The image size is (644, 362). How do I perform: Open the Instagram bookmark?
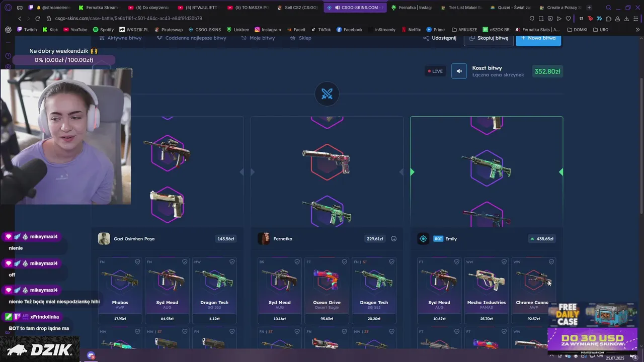pyautogui.click(x=268, y=30)
